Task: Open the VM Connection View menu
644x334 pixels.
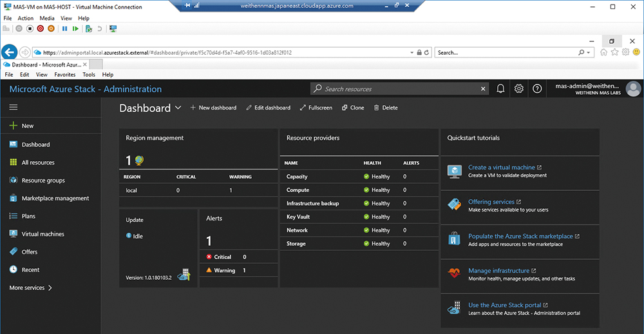Action: click(x=66, y=18)
